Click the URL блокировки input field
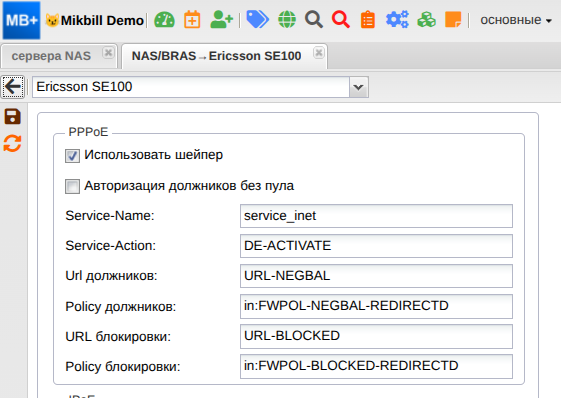The width and height of the screenshot is (561, 398). pyautogui.click(x=376, y=336)
